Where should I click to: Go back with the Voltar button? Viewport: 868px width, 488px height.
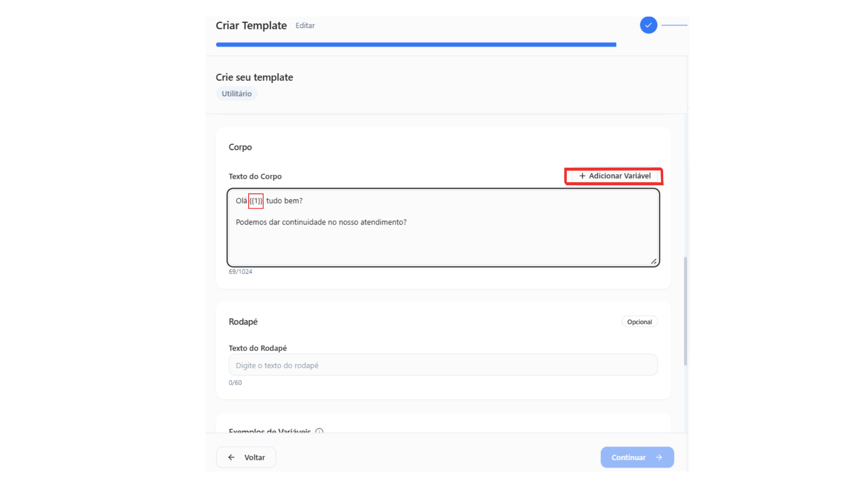[246, 457]
